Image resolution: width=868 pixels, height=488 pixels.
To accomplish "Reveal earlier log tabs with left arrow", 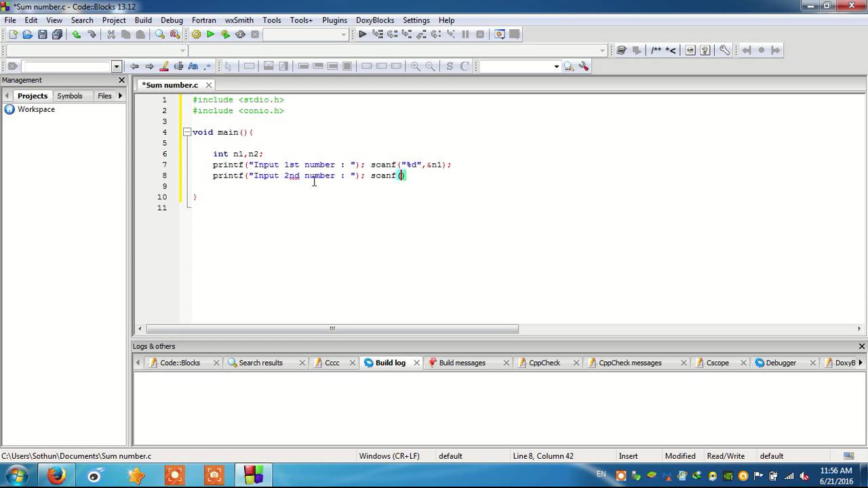I will tap(139, 363).
